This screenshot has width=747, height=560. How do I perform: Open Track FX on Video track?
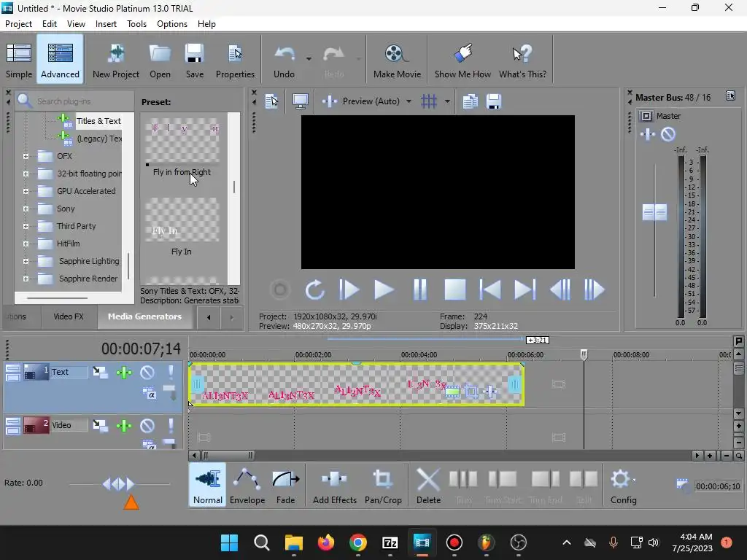click(x=124, y=426)
